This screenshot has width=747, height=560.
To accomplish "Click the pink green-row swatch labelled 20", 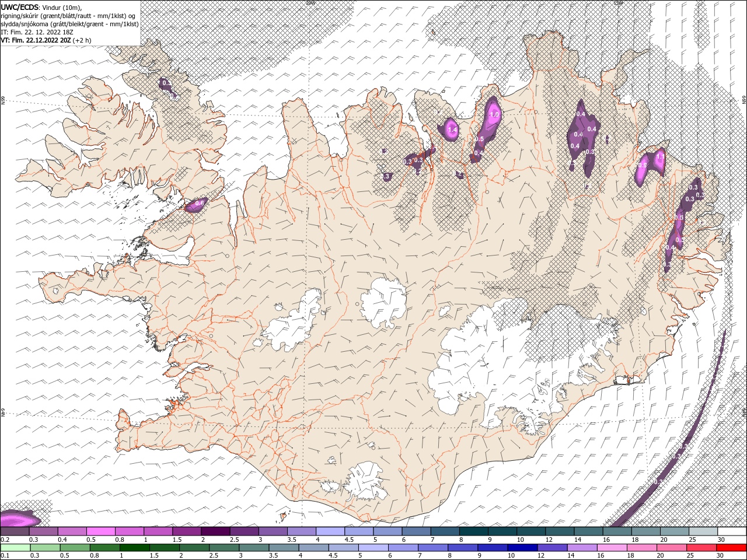I will tap(671, 548).
